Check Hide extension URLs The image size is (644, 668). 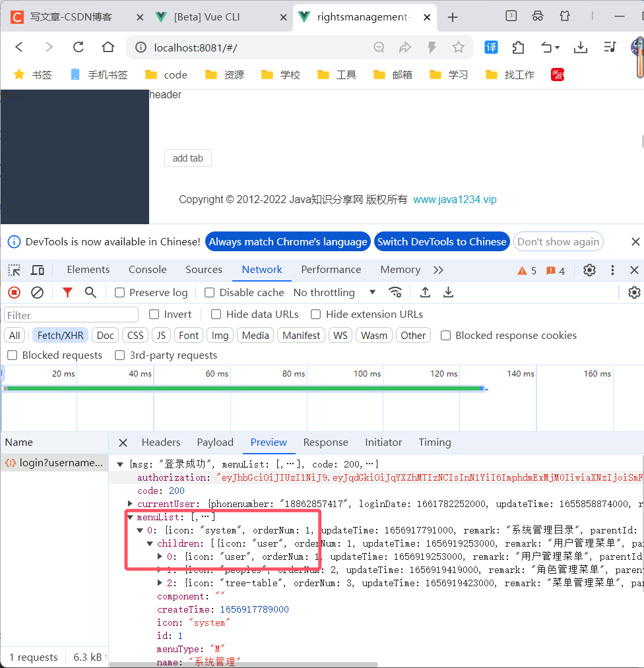[x=316, y=315]
